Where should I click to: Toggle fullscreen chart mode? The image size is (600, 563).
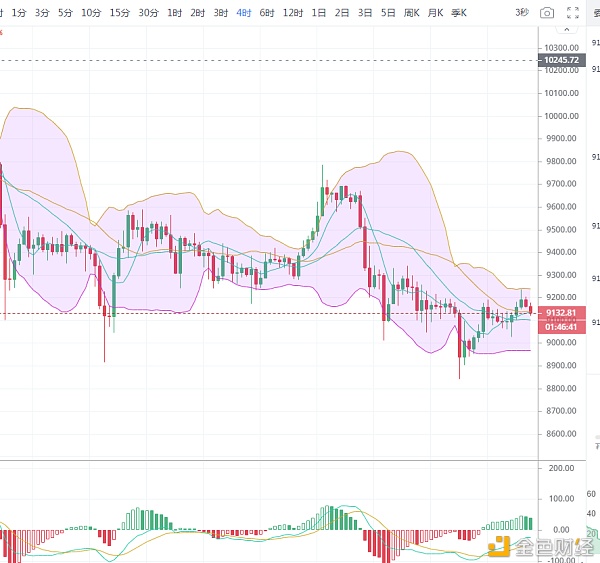(573, 13)
